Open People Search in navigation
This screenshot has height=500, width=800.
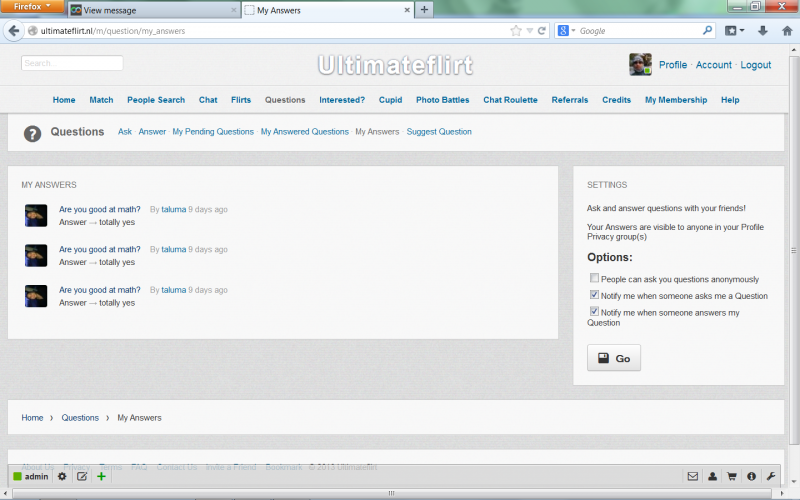(x=156, y=100)
